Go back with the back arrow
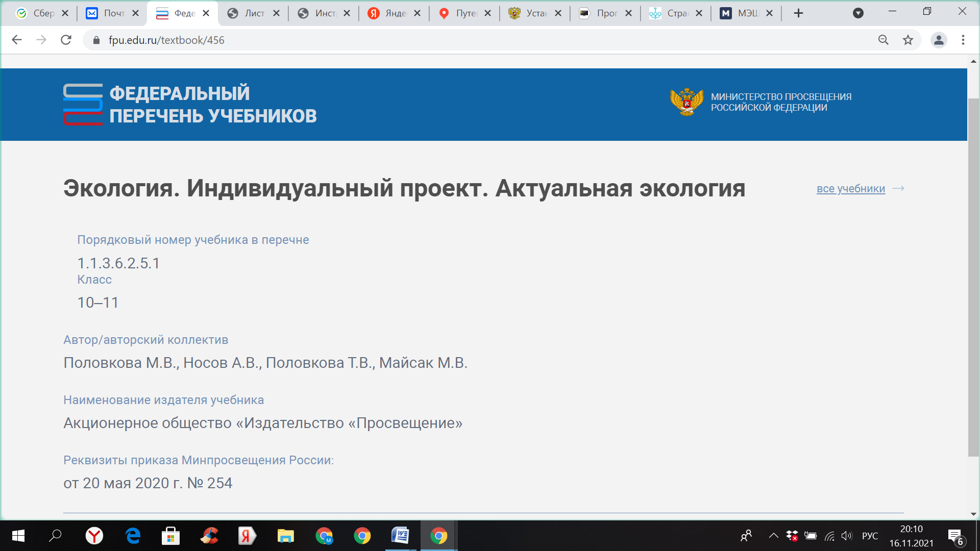This screenshot has height=551, width=980. (17, 40)
